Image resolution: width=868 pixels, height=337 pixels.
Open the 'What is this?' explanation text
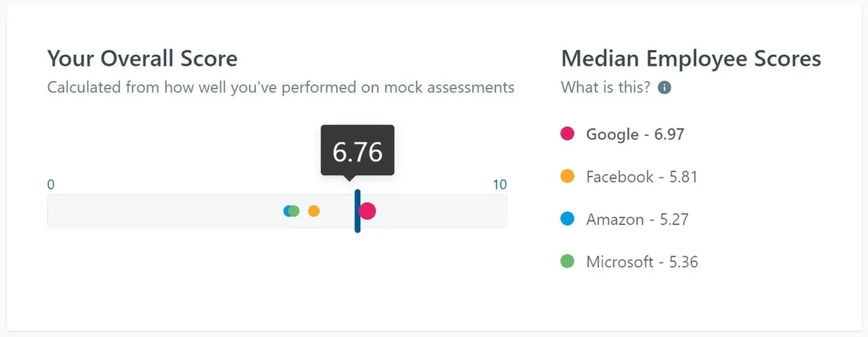(x=605, y=88)
